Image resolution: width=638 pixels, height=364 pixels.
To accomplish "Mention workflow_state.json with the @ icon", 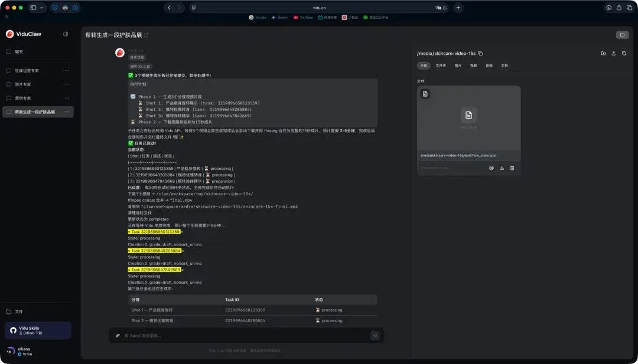I will coord(491,168).
